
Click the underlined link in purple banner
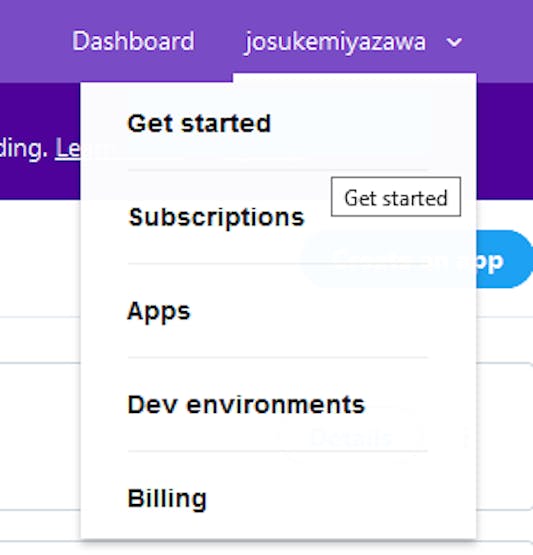click(x=68, y=149)
